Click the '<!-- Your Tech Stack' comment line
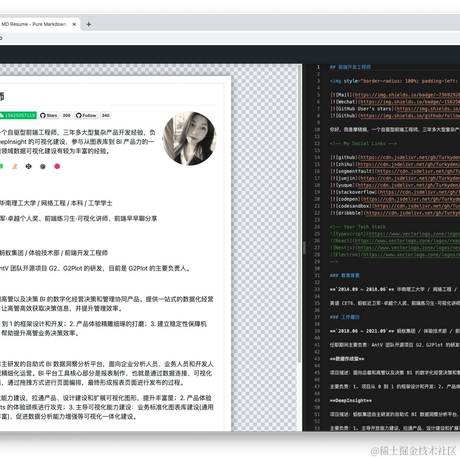 358,227
